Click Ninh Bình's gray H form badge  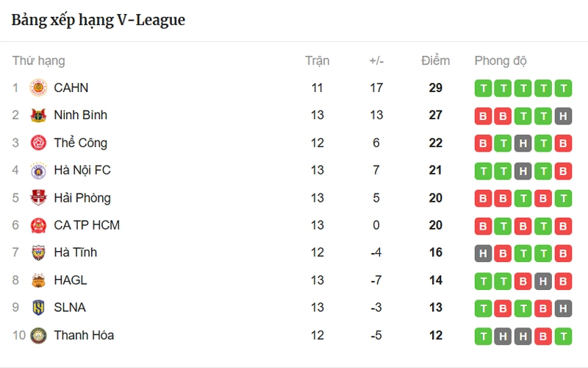tap(563, 116)
